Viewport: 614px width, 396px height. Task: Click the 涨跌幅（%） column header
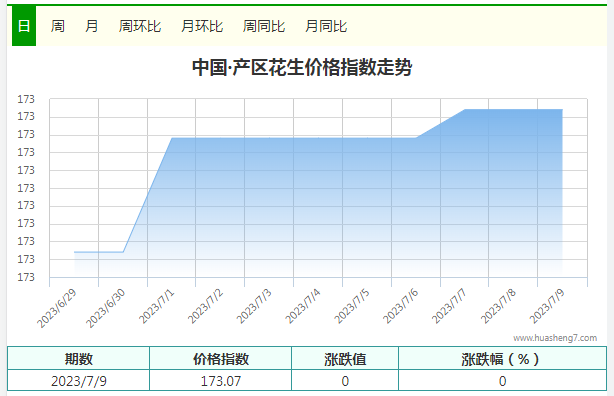[502, 359]
